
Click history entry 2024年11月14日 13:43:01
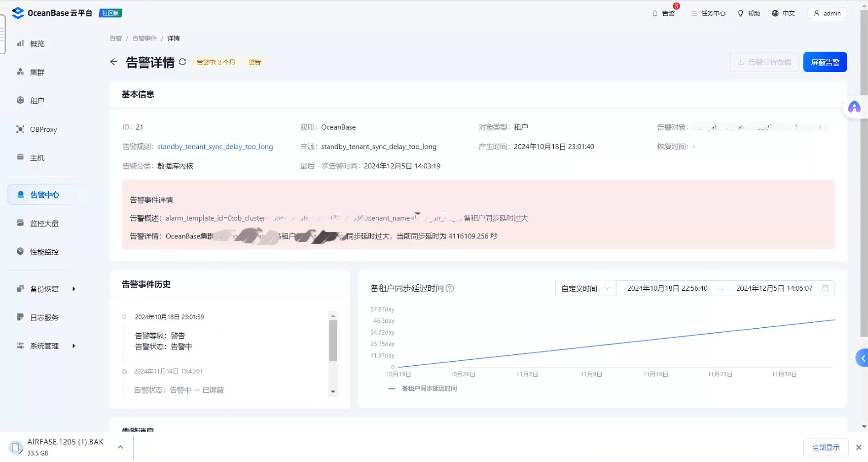(168, 371)
